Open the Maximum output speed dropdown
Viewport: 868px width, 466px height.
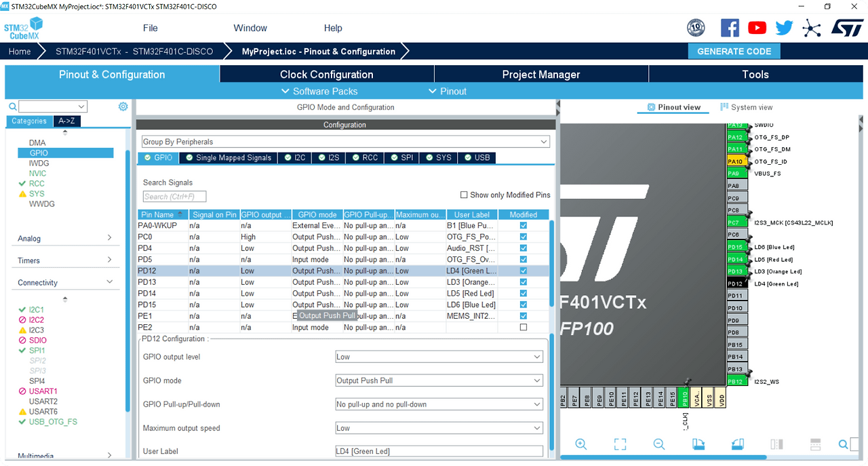[439, 428]
